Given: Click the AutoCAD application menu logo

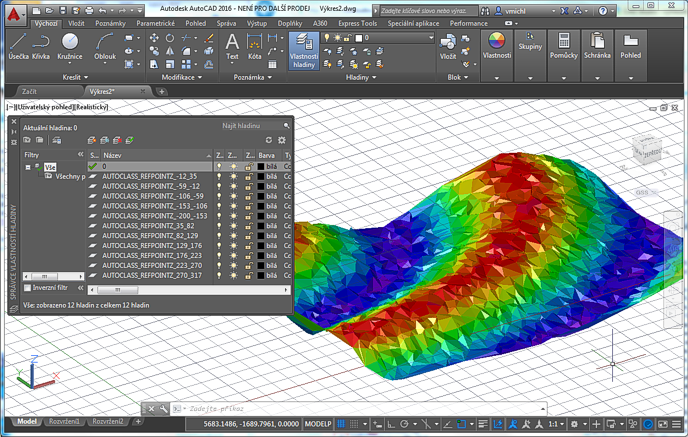Looking at the screenshot, I should 14,15.
